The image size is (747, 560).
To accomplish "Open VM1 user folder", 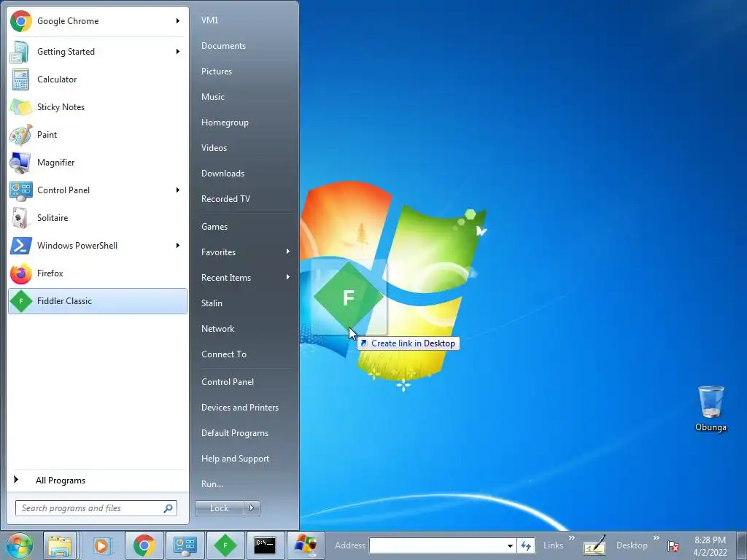I will point(209,20).
